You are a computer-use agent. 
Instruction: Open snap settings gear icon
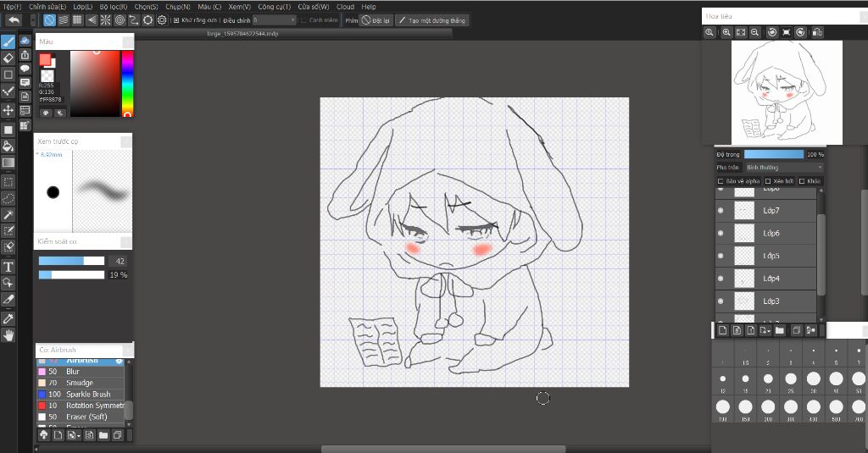(x=162, y=20)
